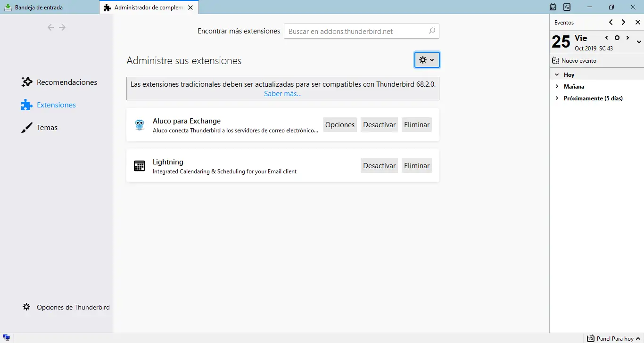The width and height of the screenshot is (644, 343).
Task: Jump to today with circle button
Action: point(617,38)
